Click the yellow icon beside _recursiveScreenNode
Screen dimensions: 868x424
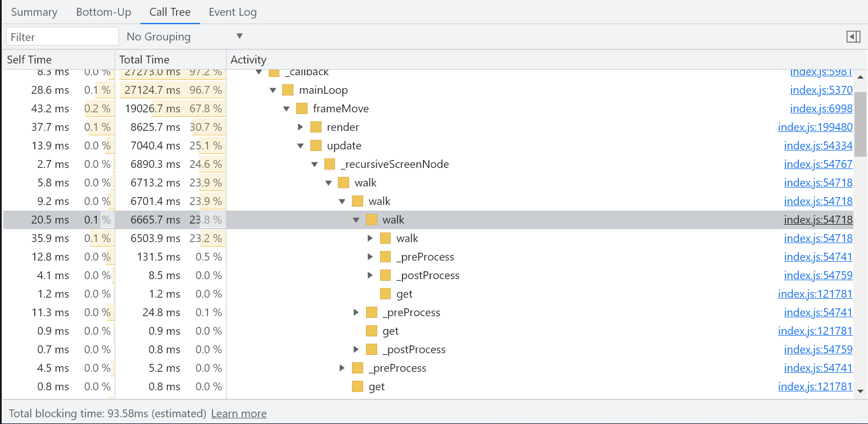click(329, 164)
